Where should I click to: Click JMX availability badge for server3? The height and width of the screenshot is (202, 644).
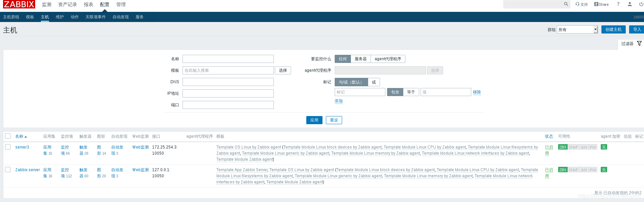coord(584,147)
